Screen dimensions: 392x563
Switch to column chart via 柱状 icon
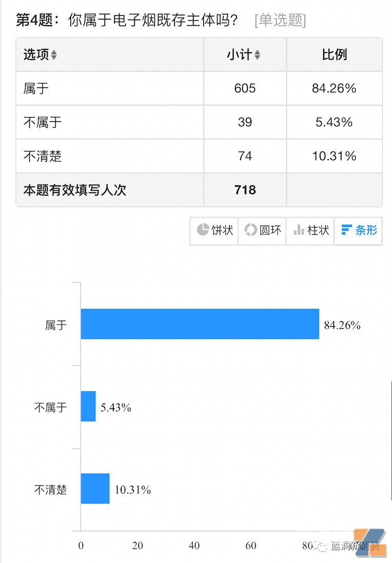tap(310, 231)
